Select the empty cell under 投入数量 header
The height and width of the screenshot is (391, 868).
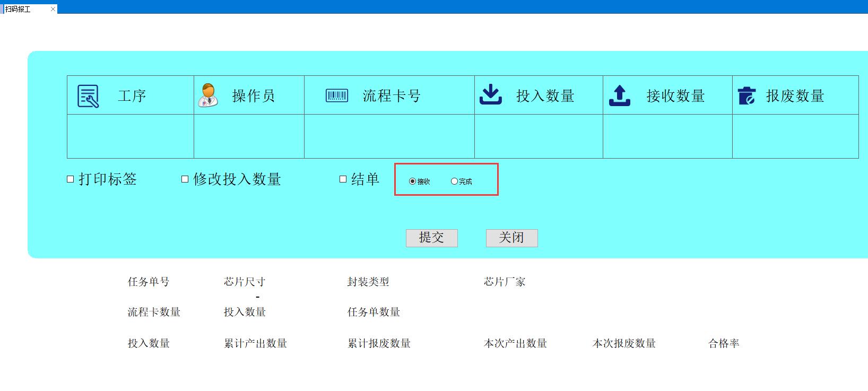(x=539, y=136)
